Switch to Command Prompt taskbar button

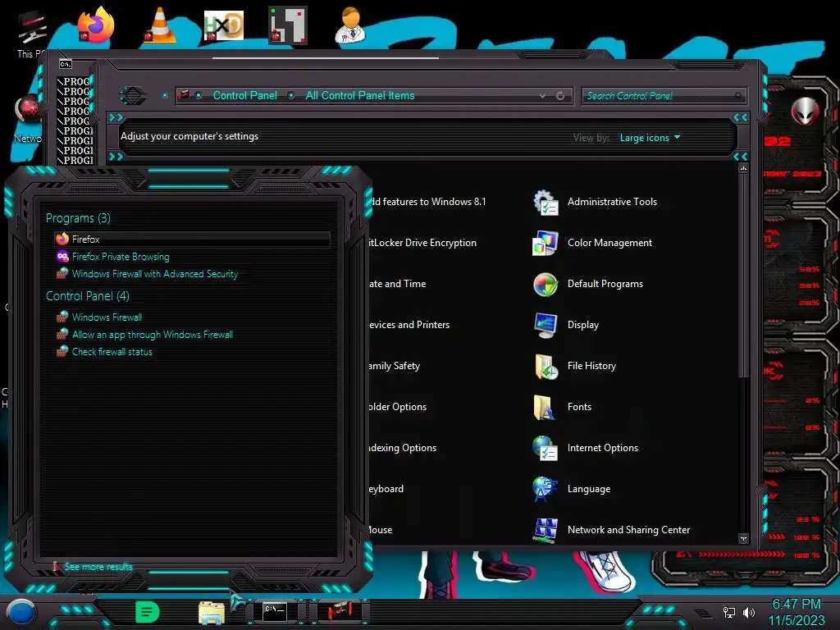[274, 611]
